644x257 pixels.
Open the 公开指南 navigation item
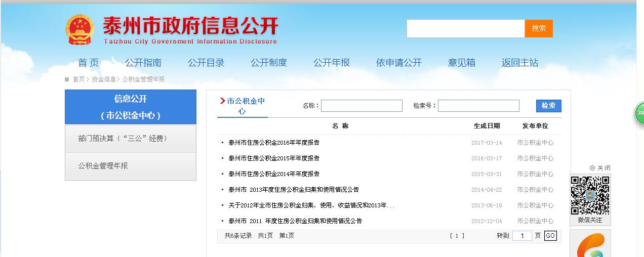[143, 63]
